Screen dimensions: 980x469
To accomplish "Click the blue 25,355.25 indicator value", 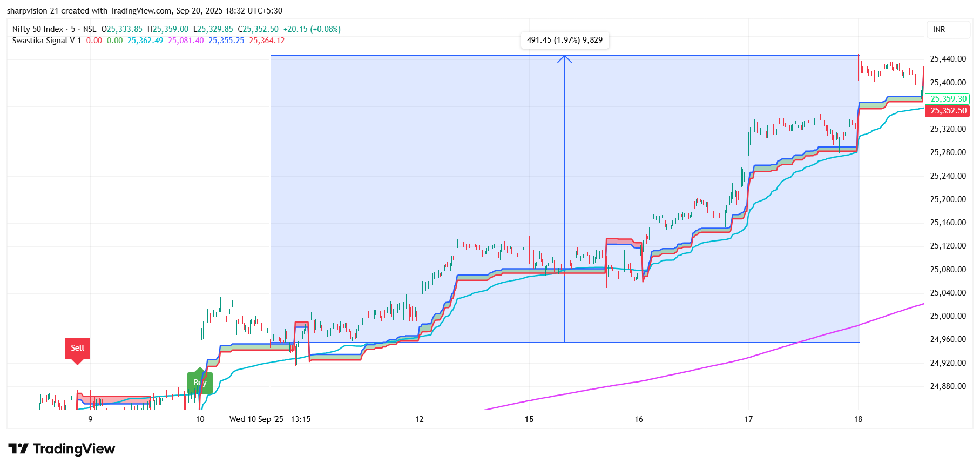I will (226, 41).
